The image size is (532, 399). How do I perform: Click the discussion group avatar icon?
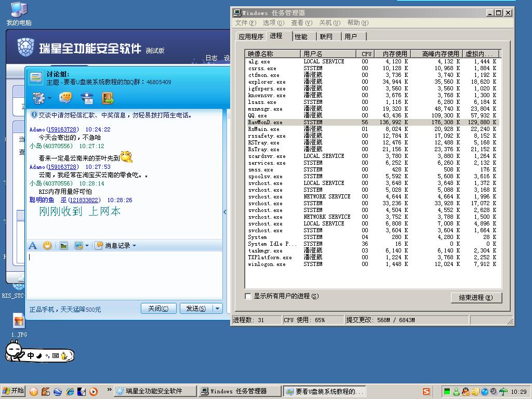click(x=36, y=78)
